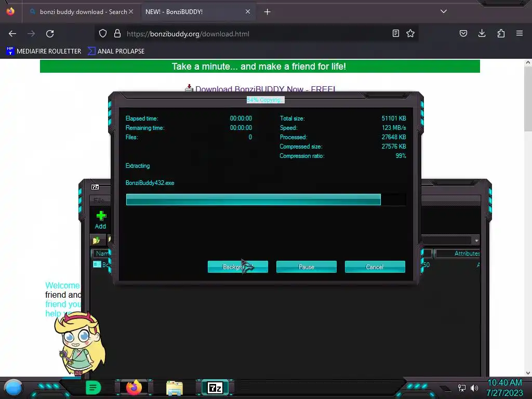Cancel the extraction

pyautogui.click(x=375, y=267)
